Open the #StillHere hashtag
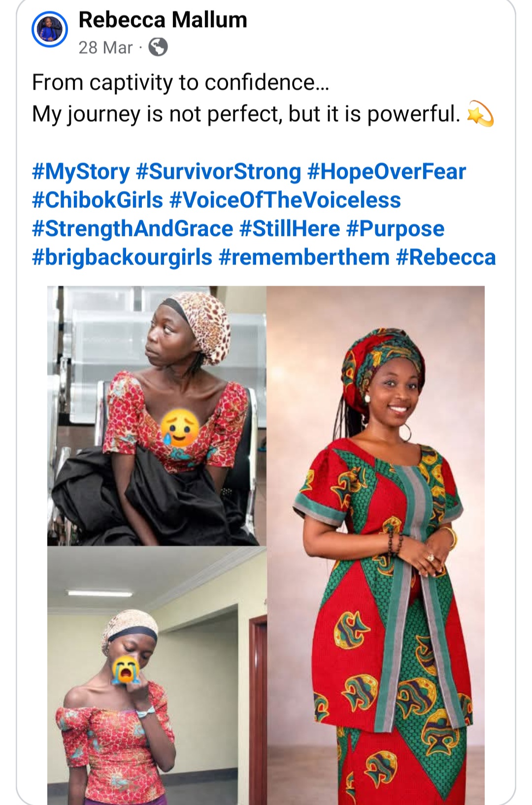This screenshot has width=532, height=805. point(290,229)
